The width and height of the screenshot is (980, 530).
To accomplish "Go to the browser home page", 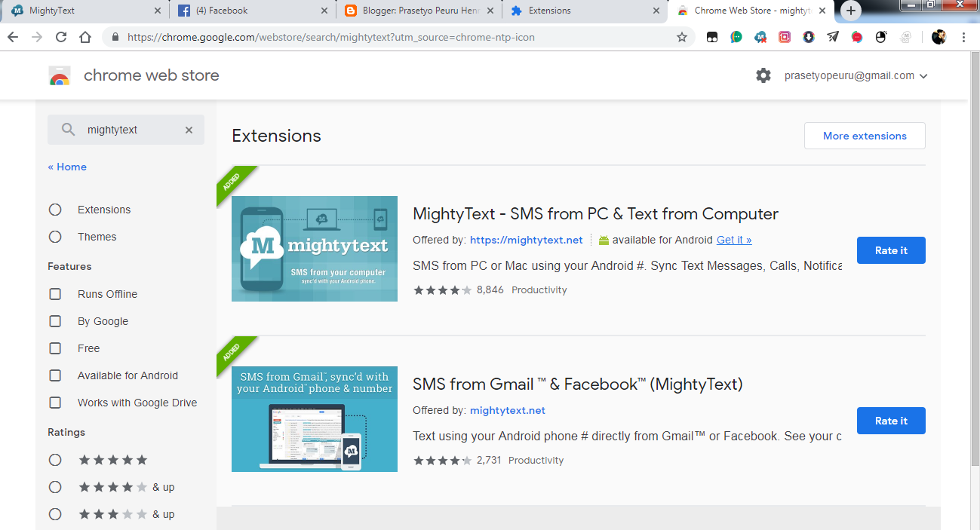I will (85, 37).
